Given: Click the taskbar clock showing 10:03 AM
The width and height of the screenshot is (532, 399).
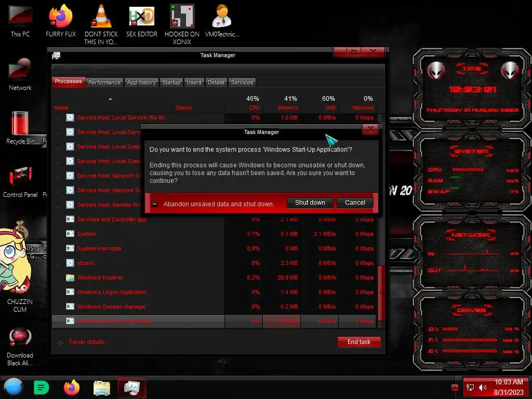Looking at the screenshot, I should pos(508,387).
